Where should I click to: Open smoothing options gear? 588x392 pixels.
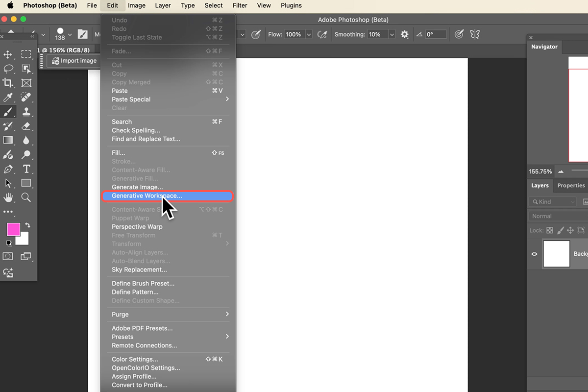tap(405, 34)
